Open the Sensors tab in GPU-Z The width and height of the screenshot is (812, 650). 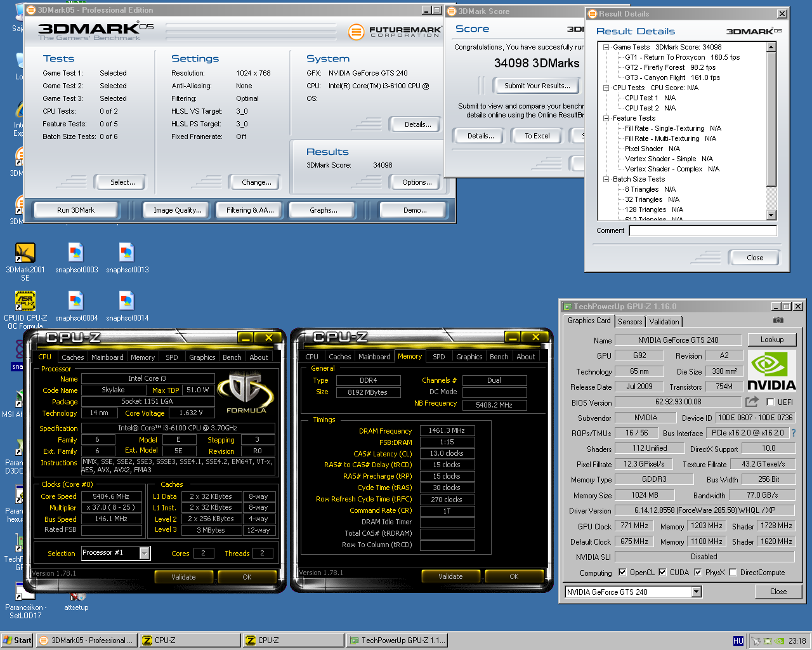click(630, 322)
